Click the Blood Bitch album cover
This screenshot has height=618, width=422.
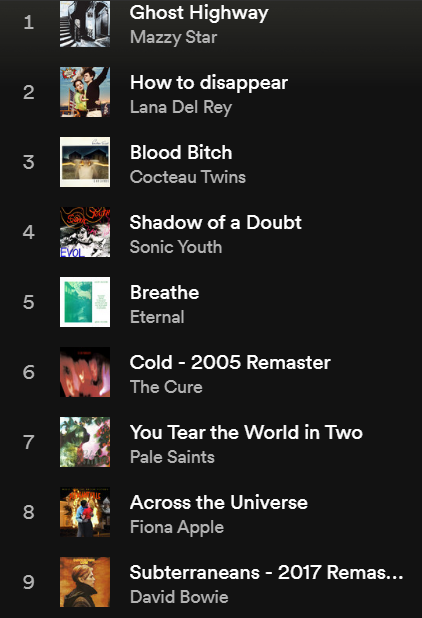[85, 162]
